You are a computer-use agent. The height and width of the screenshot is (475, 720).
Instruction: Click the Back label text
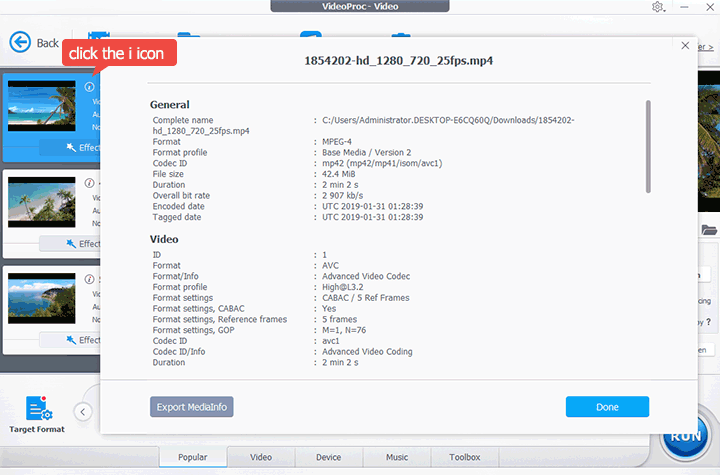coord(48,43)
